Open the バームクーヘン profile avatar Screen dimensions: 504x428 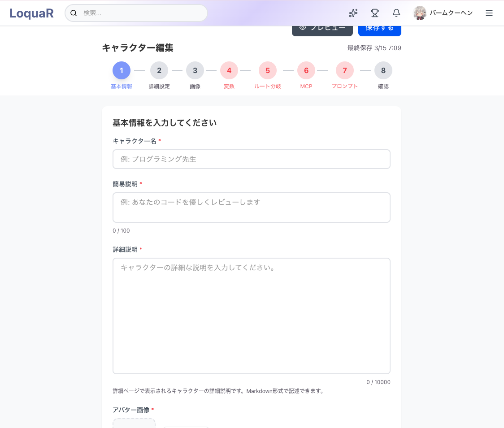420,13
